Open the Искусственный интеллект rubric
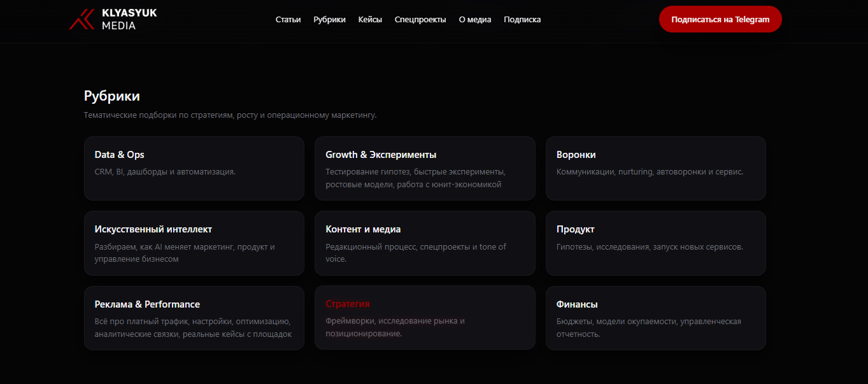This screenshot has height=384, width=868. pos(194,243)
